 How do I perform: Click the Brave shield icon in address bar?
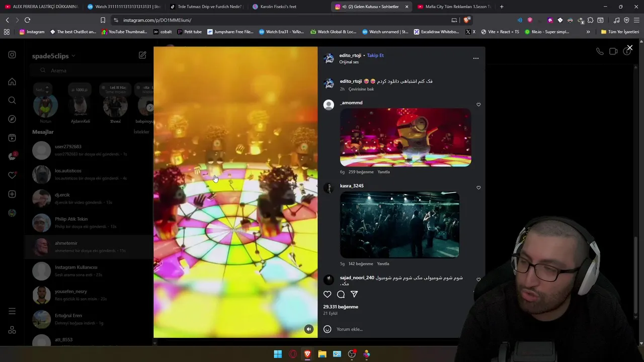pos(467,20)
